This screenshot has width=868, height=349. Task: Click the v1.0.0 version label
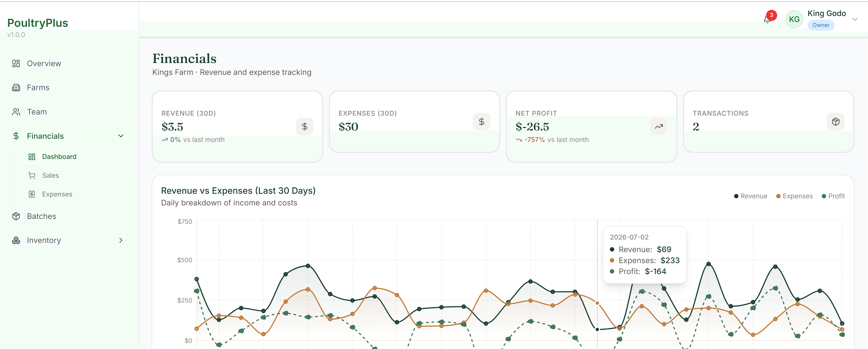16,35
